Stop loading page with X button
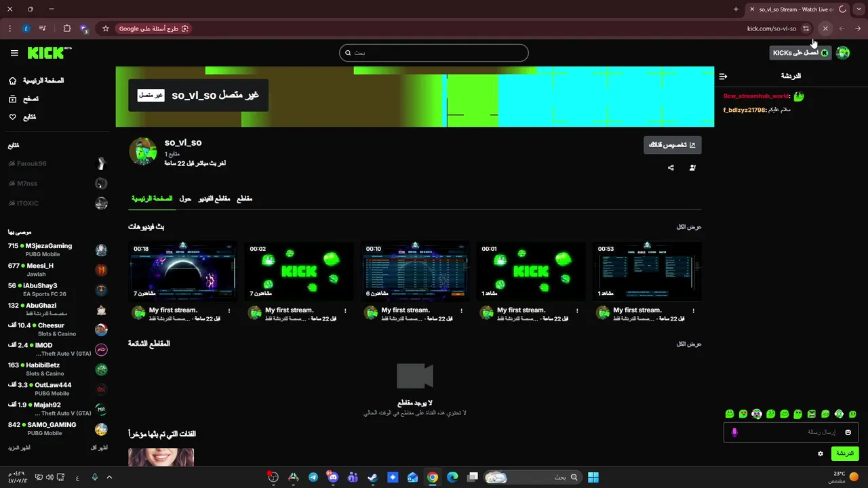 pos(825,28)
